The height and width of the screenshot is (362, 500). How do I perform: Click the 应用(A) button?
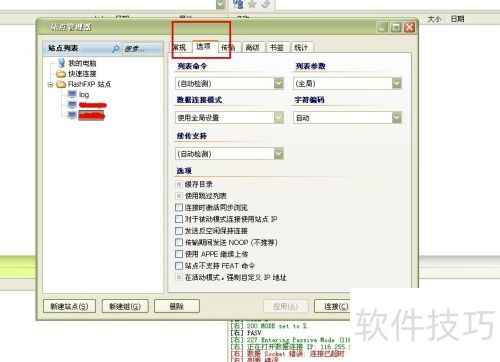point(286,306)
